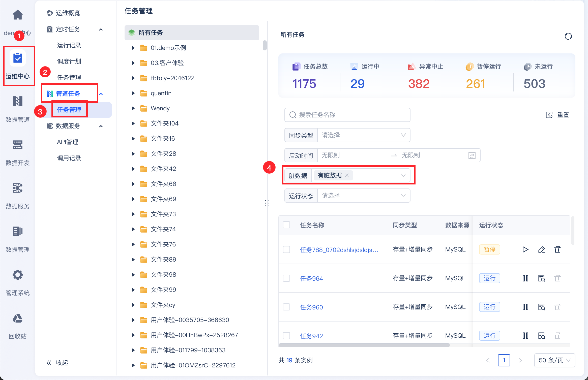The image size is (588, 380).
Task: Start task 788 with the play icon
Action: coord(525,249)
